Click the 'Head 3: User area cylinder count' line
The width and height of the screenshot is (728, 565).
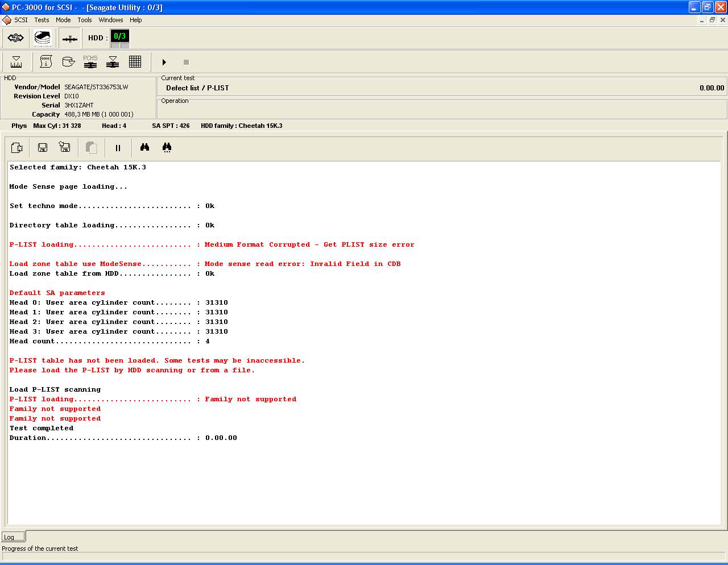click(119, 331)
